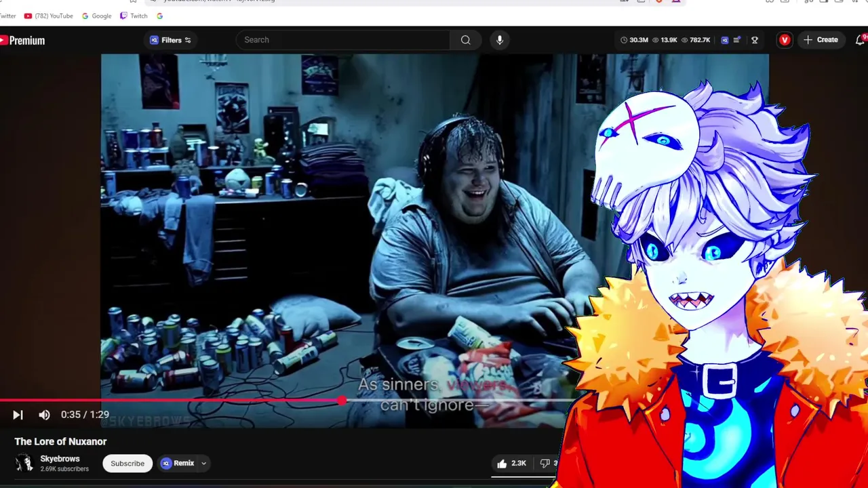Subscribe to the Skyebrows channel

[127, 464]
